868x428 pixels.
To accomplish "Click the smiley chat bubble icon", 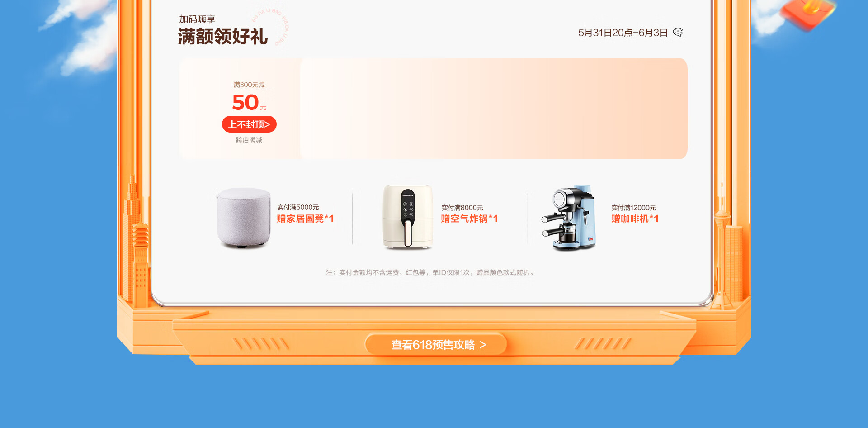I will (678, 32).
